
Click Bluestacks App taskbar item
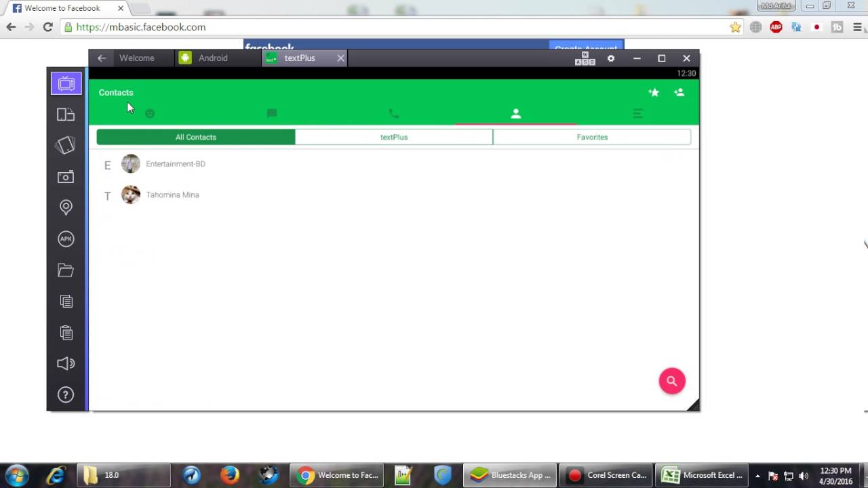tap(511, 475)
